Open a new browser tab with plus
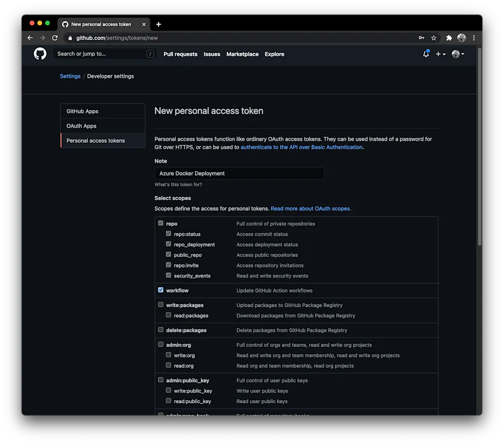 (158, 24)
